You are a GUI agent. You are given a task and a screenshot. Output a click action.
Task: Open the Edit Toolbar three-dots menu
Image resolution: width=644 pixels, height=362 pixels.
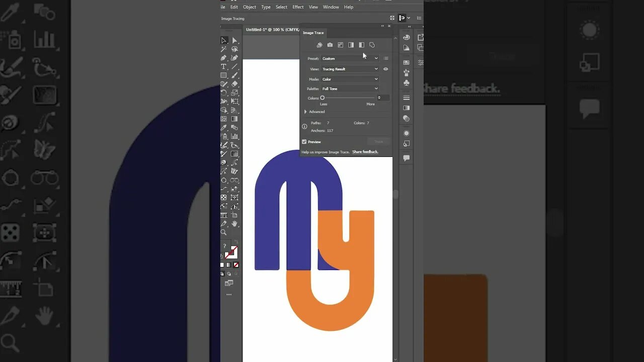click(x=229, y=294)
